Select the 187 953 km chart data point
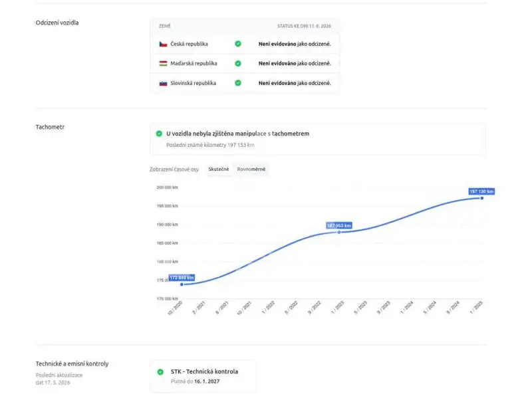This screenshot has width=532, height=398. coord(339,233)
